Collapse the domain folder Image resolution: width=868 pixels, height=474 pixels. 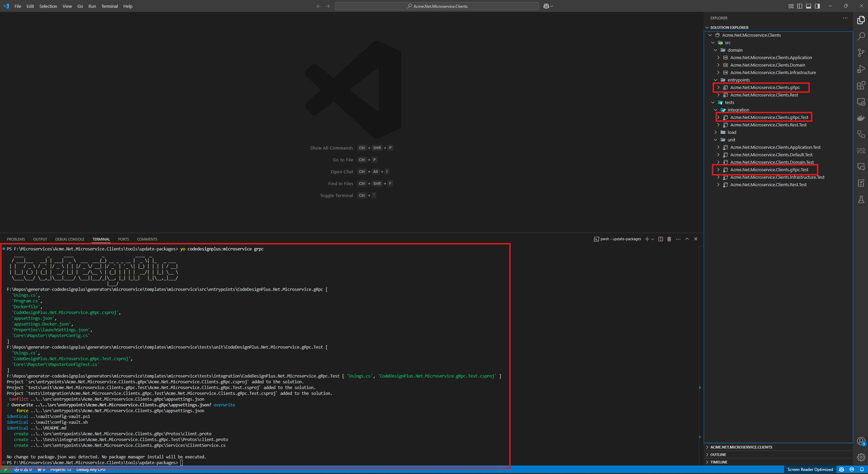coord(716,50)
